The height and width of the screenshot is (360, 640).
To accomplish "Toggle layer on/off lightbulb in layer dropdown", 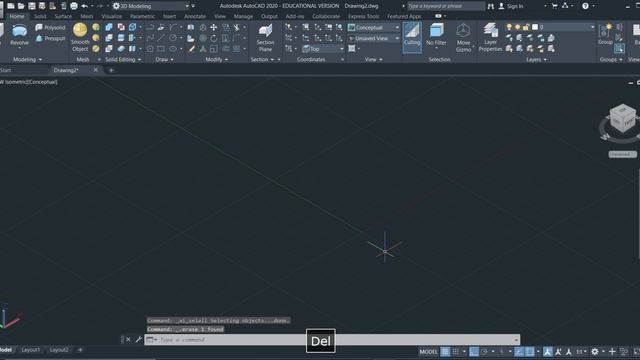I will [x=509, y=27].
